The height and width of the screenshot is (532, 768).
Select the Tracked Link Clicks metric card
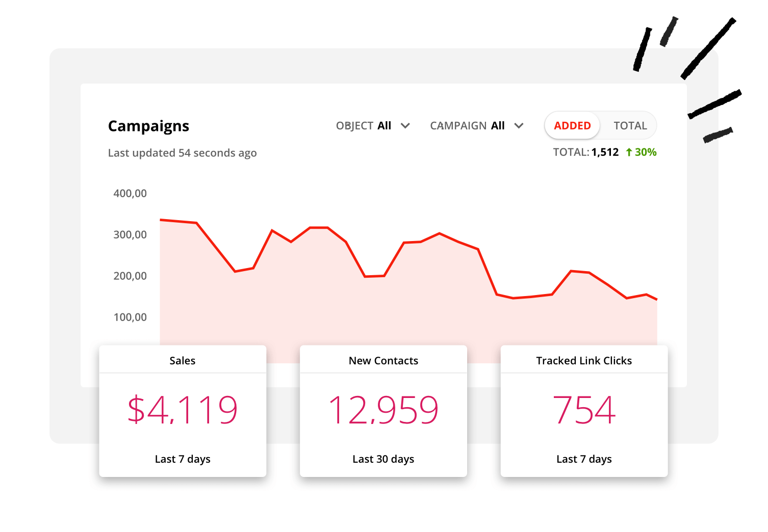coord(584,411)
